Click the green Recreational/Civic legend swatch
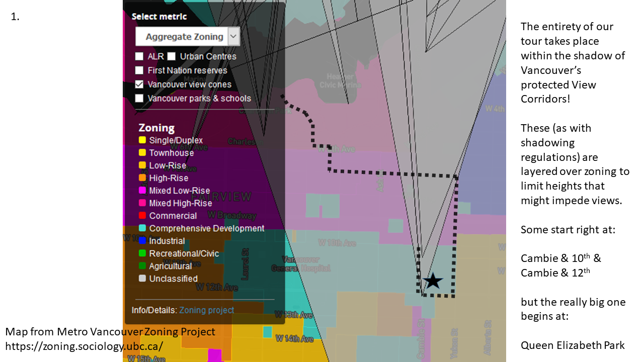Screen dimensions: 644x362 pos(142,253)
